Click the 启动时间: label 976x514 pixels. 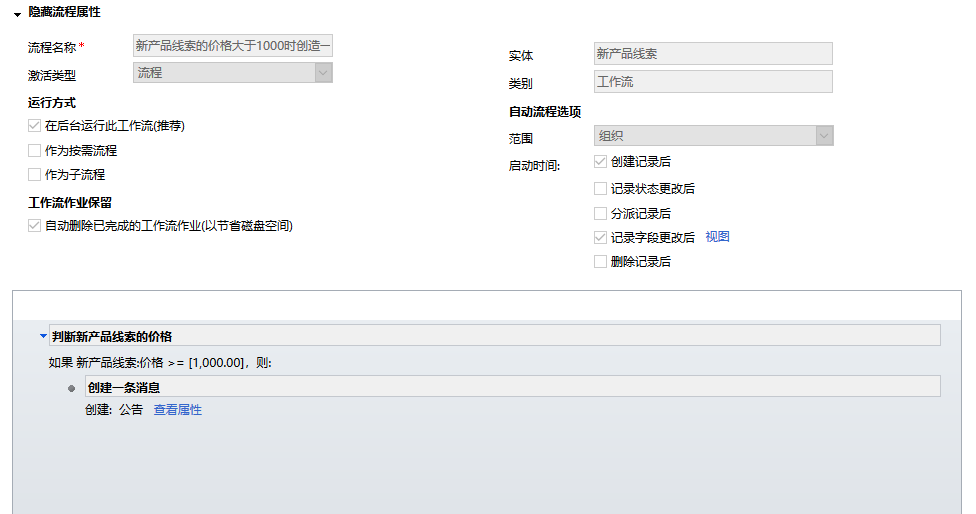[x=534, y=166]
